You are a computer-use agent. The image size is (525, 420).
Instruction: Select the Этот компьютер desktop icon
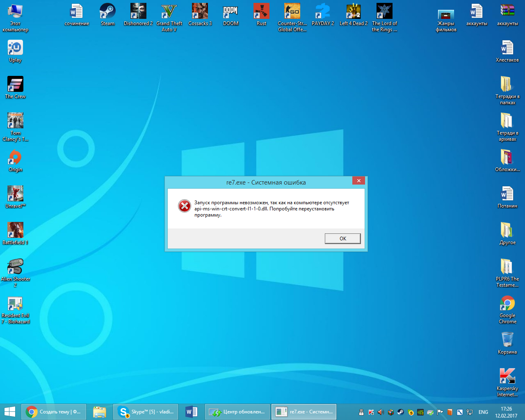pyautogui.click(x=15, y=18)
